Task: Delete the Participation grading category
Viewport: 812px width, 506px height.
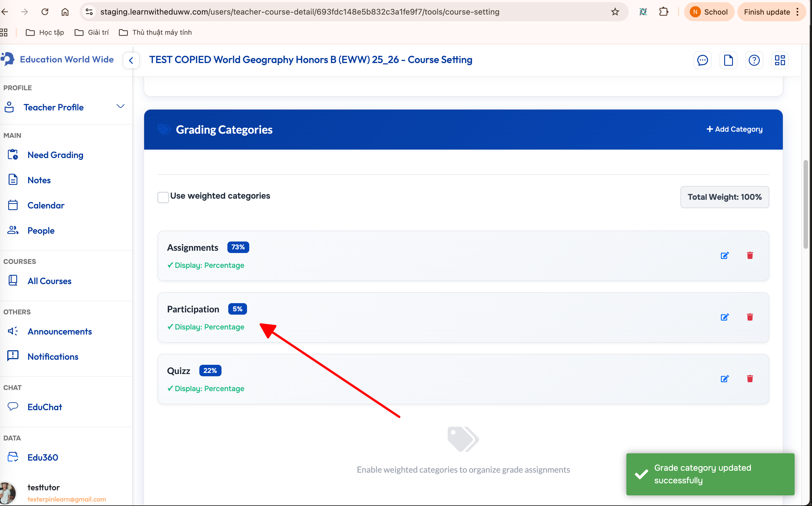Action: click(x=750, y=317)
